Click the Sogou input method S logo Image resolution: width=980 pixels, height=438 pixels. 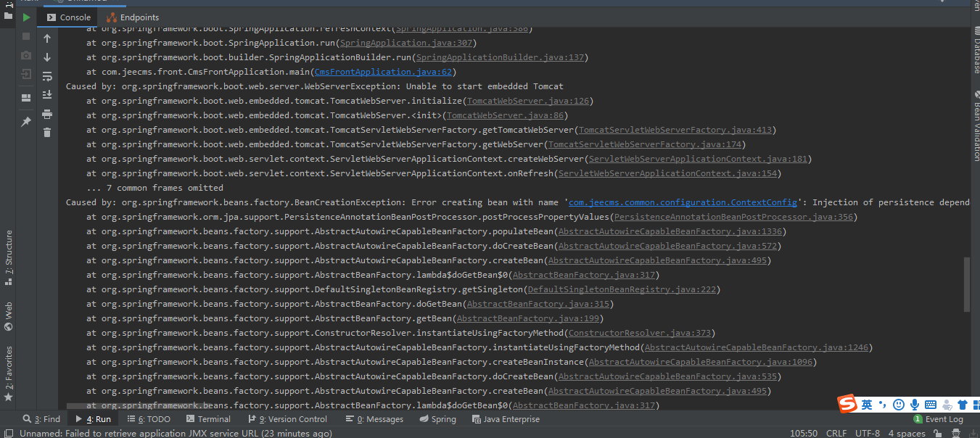(847, 404)
